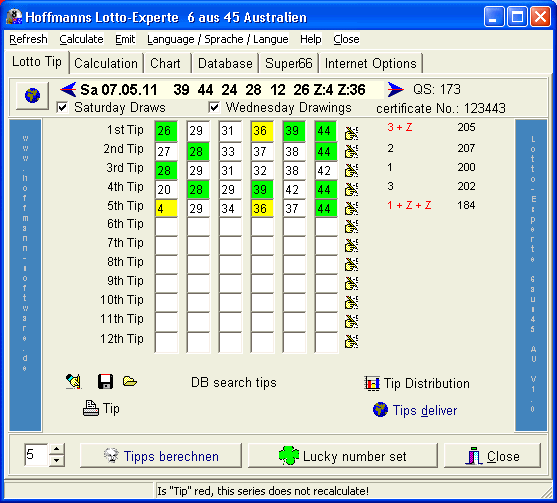This screenshot has width=557, height=503.
Task: Click 1st Tip green cell 26
Action: coord(166,131)
